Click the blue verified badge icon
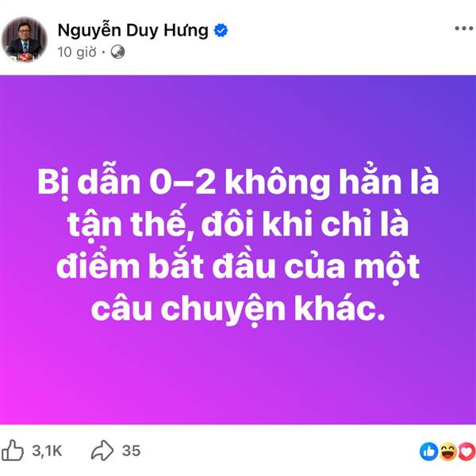Viewport: 476px width, 476px height. coord(221,30)
